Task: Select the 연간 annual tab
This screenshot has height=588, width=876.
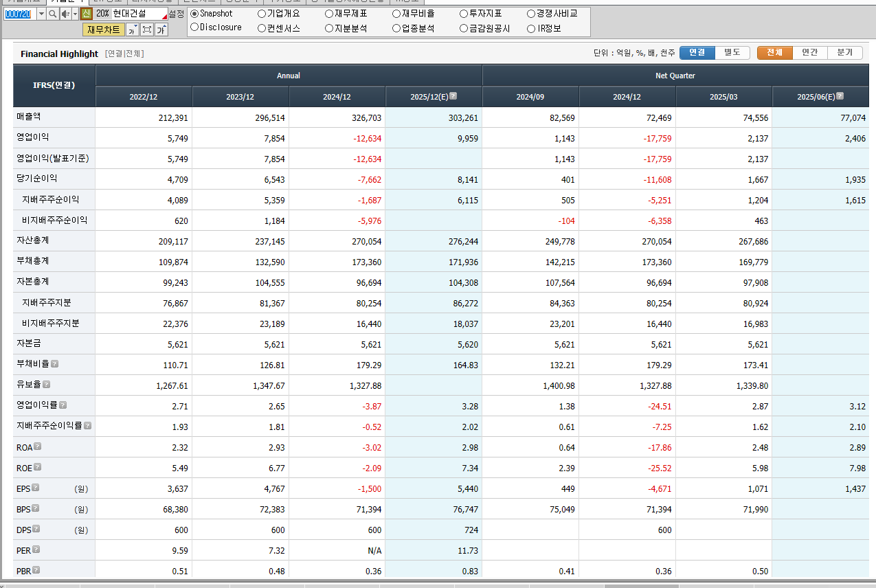Action: pos(810,53)
